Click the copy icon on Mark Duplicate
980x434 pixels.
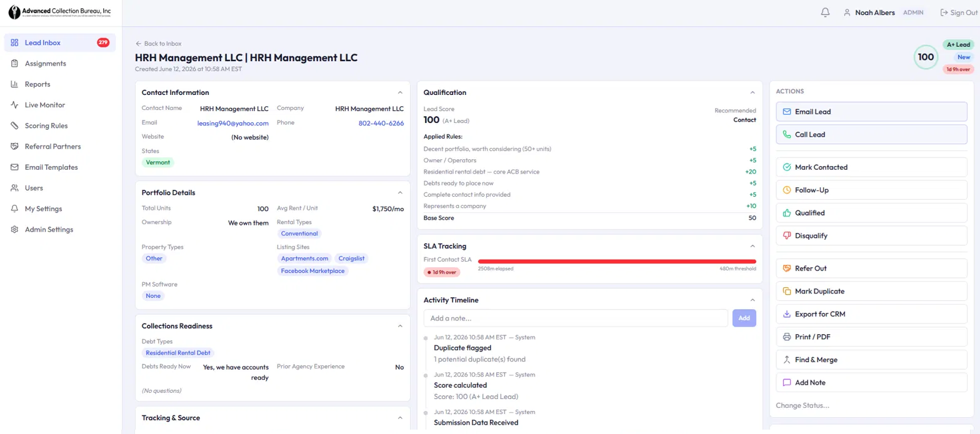(787, 291)
